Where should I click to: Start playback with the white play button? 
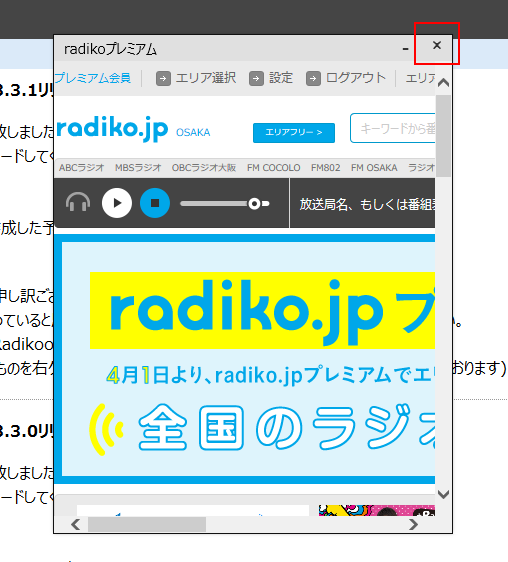117,203
